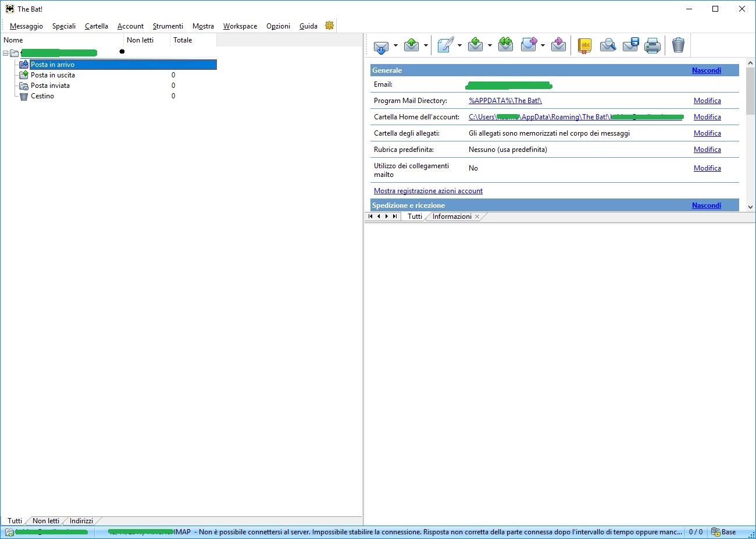
Task: Open the reply dropdown arrow
Action: click(x=490, y=45)
